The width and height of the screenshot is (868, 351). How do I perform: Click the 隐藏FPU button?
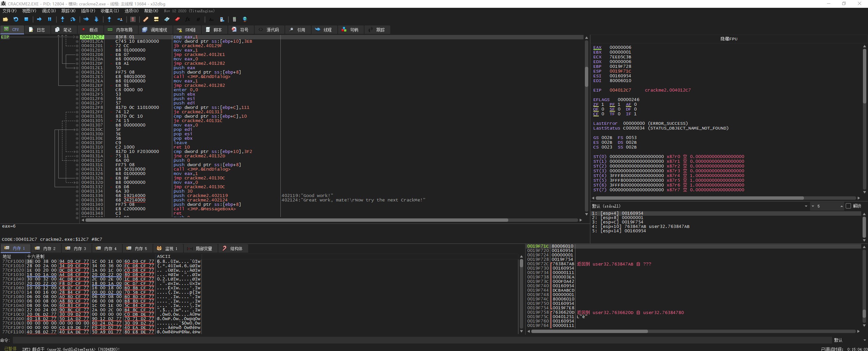(x=729, y=39)
